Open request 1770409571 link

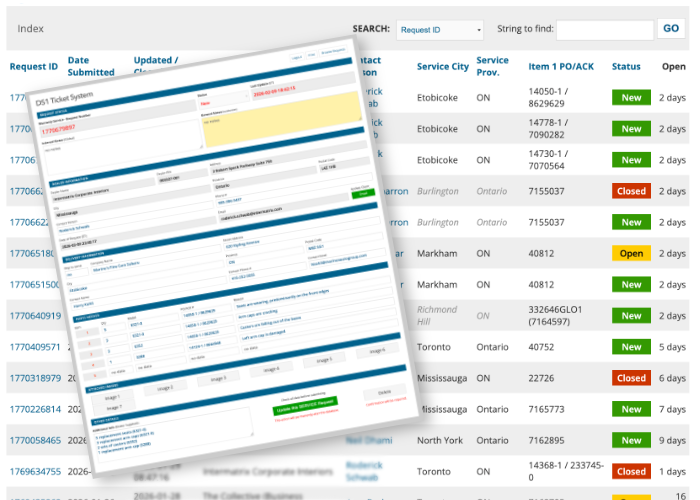(x=35, y=348)
